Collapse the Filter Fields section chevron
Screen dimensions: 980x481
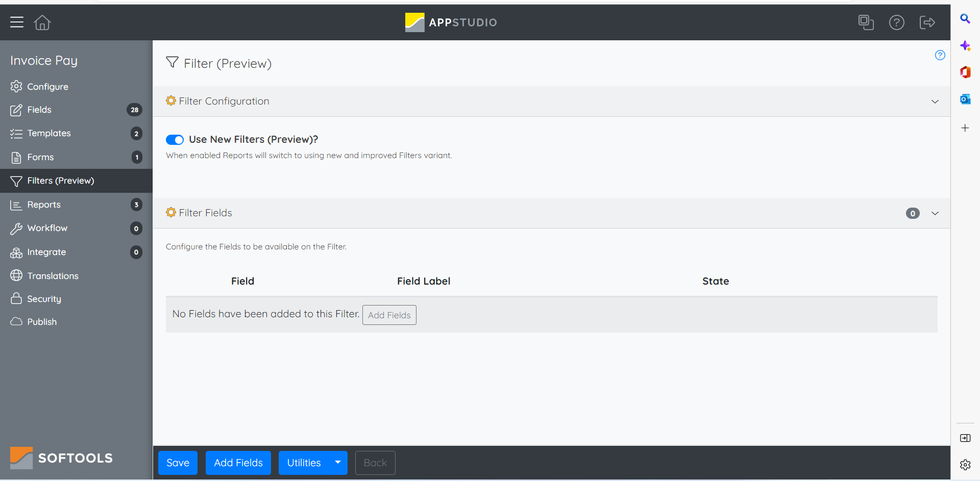(935, 213)
